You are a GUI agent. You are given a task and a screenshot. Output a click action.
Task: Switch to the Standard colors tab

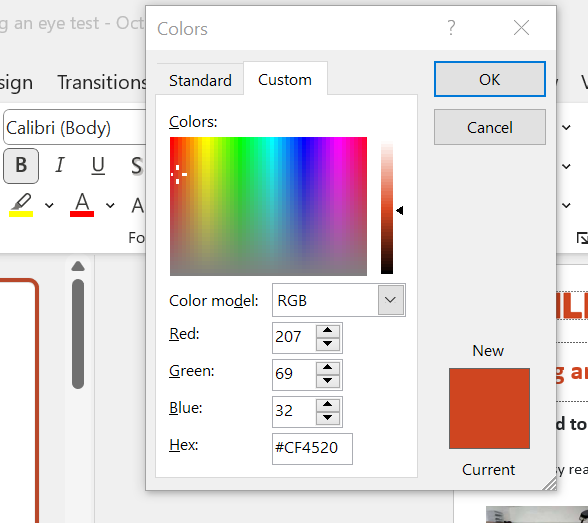coord(200,80)
